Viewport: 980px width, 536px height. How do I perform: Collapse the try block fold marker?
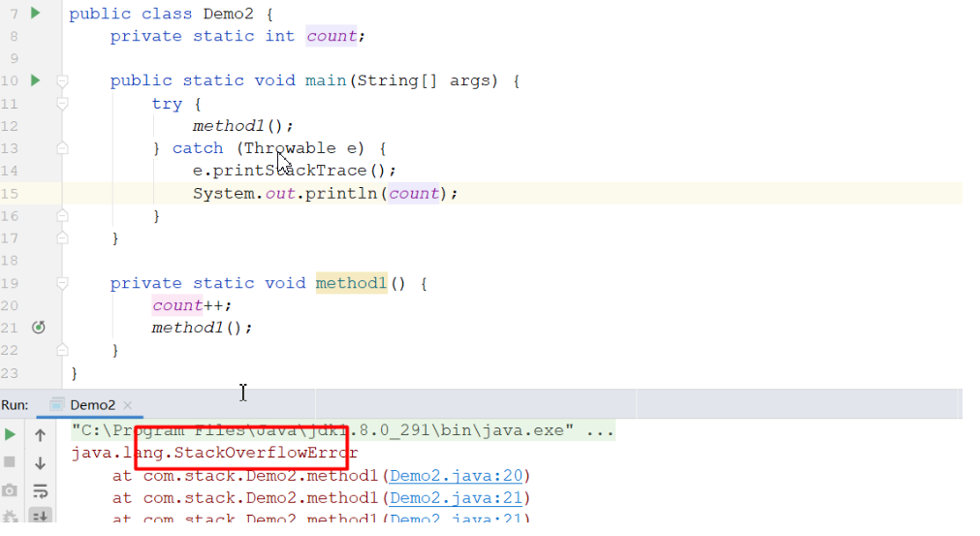[62, 103]
